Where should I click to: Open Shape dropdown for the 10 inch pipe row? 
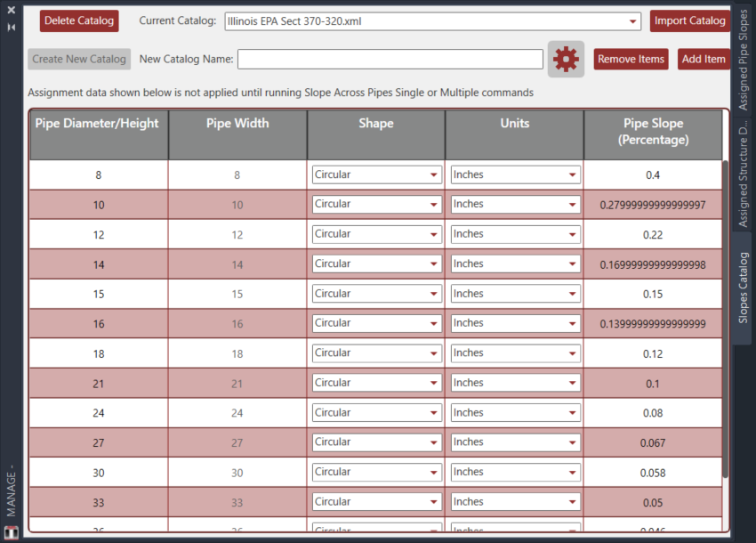377,204
